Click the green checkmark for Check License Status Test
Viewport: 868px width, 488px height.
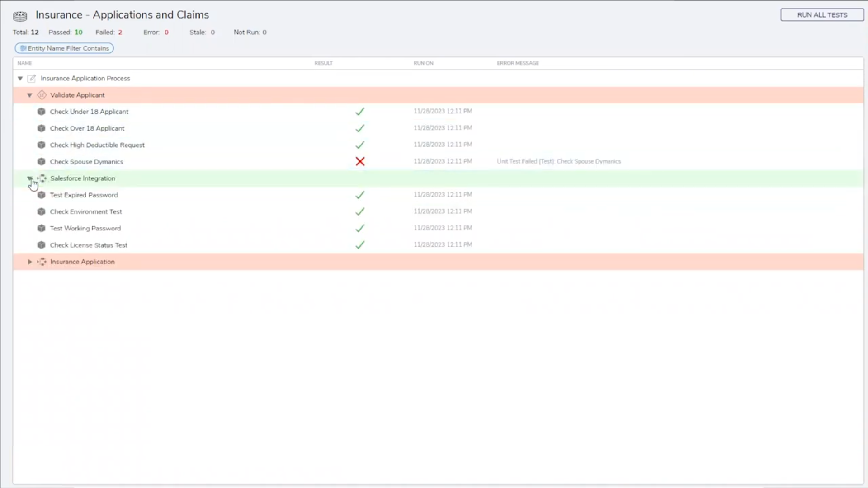360,245
